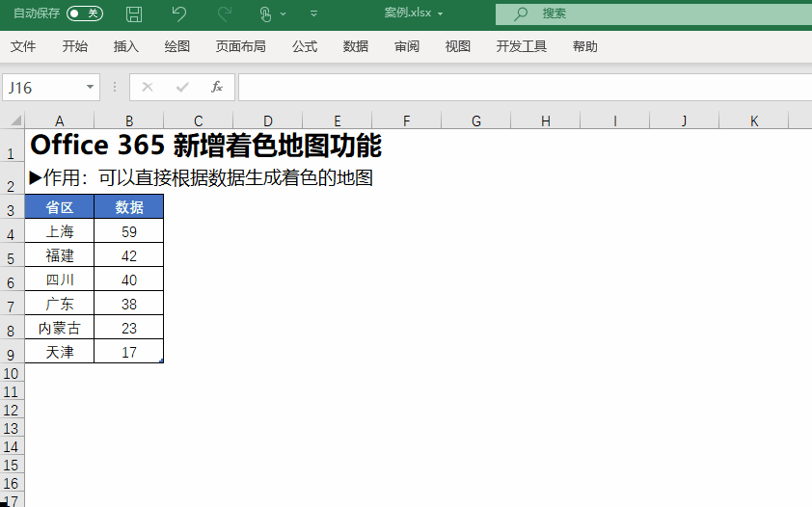Click the Insert Function fx icon

coord(217,87)
